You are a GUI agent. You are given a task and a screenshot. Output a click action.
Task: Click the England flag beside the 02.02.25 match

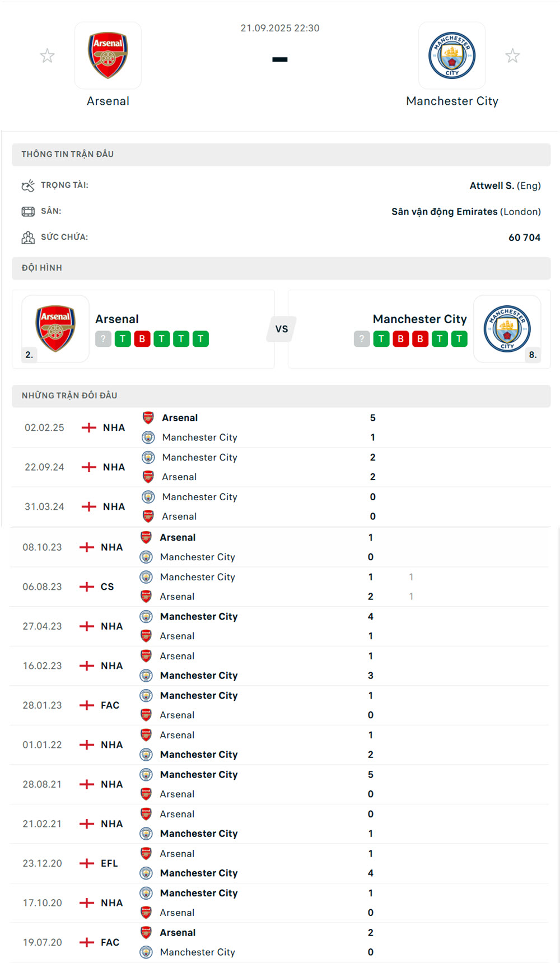click(x=88, y=427)
